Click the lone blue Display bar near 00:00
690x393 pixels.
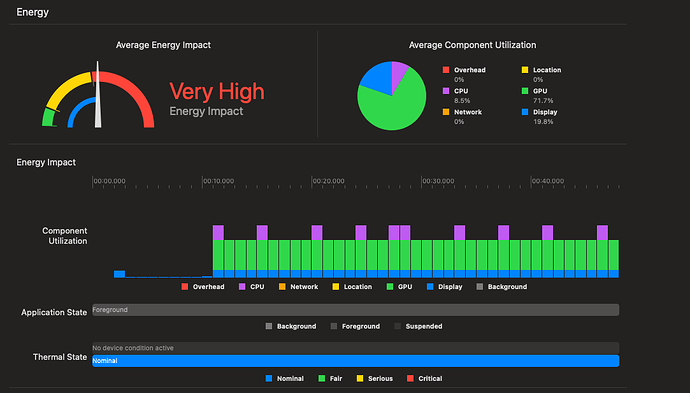119,274
